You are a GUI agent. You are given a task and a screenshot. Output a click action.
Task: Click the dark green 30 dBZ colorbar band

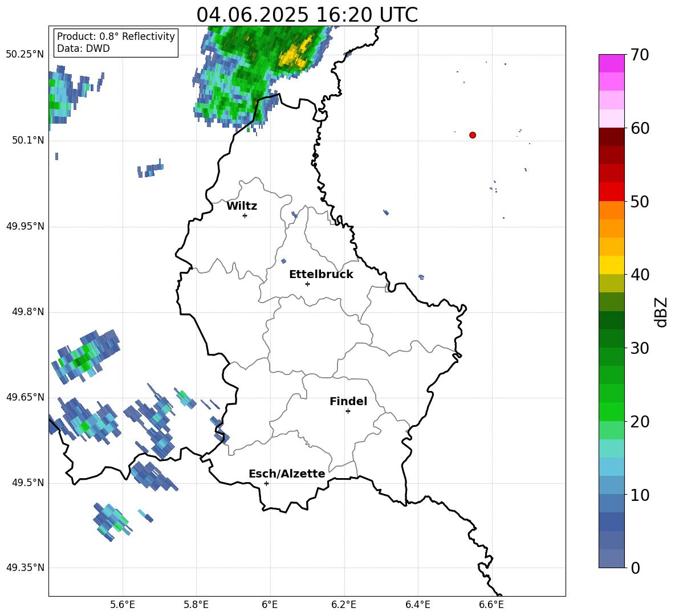(x=611, y=338)
